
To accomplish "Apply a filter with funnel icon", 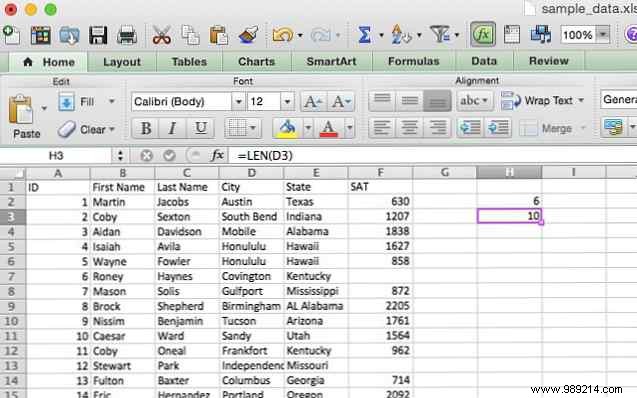I will click(x=440, y=35).
